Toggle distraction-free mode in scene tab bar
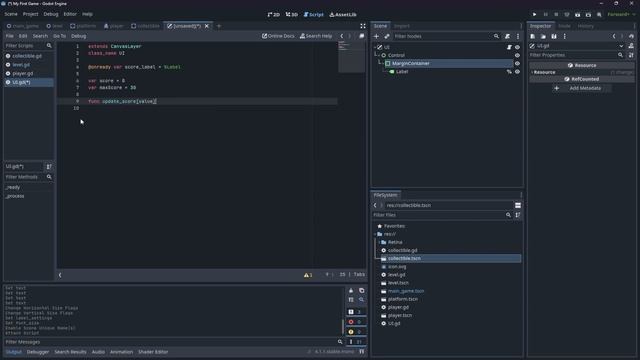640x360 pixels. pyautogui.click(x=363, y=26)
